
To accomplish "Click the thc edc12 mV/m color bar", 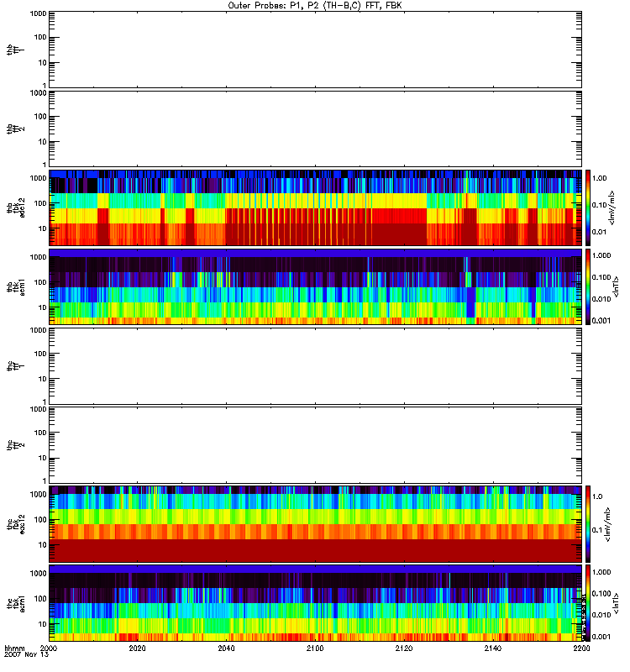I will (590, 523).
